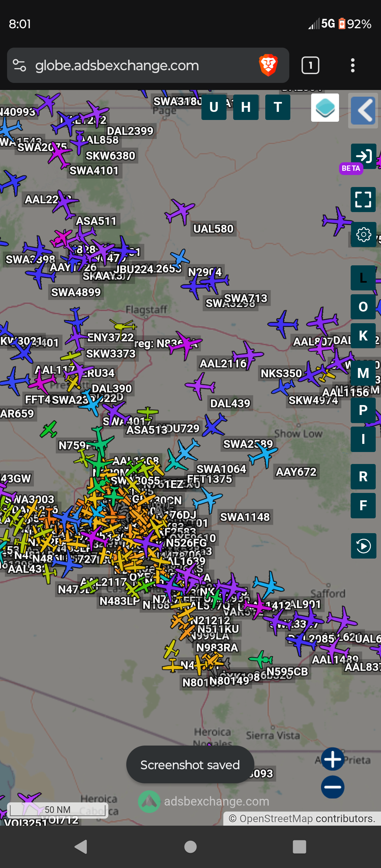Open Brave Shields lion icon
Viewport: 381px width, 868px height.
[268, 65]
